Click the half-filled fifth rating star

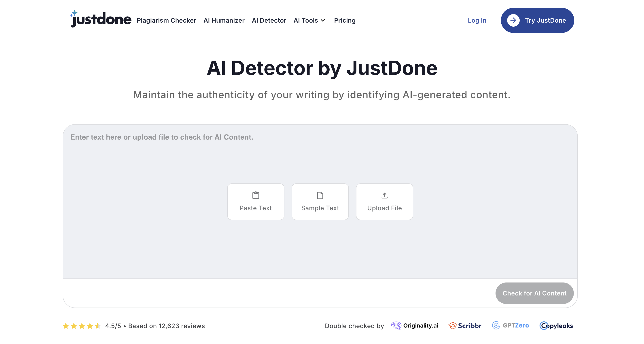[x=98, y=326]
